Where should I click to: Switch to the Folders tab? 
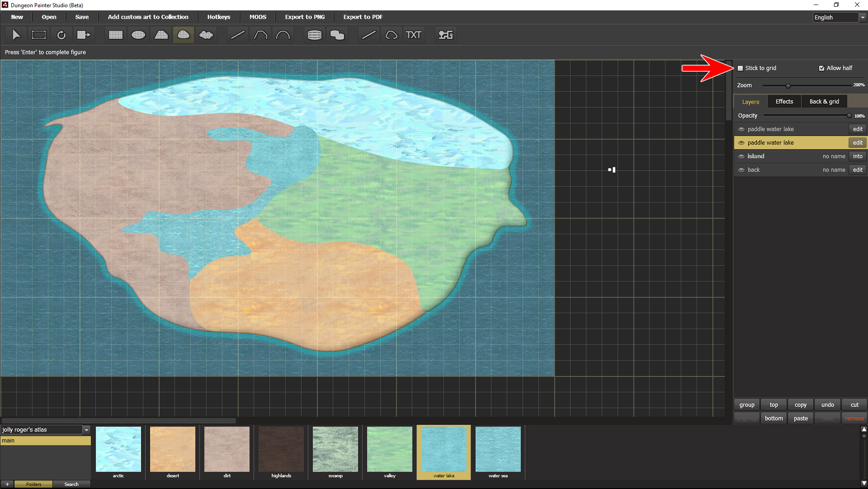click(34, 484)
